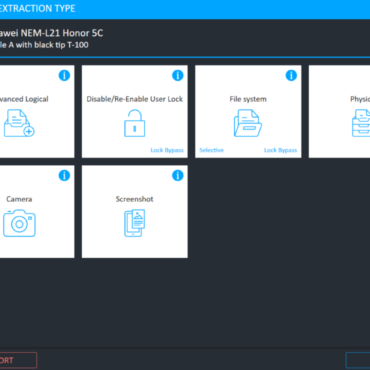Open the Camera tile info icon
The width and height of the screenshot is (370, 370).
[x=64, y=175]
